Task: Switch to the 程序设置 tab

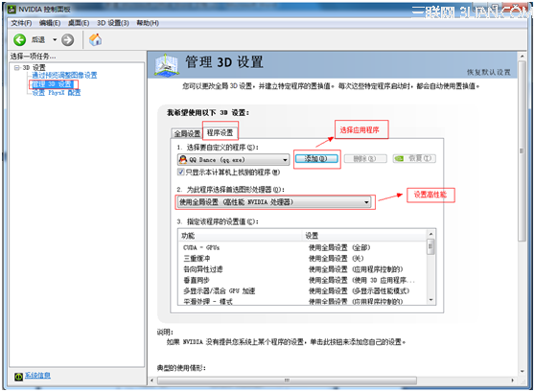Action: [221, 132]
